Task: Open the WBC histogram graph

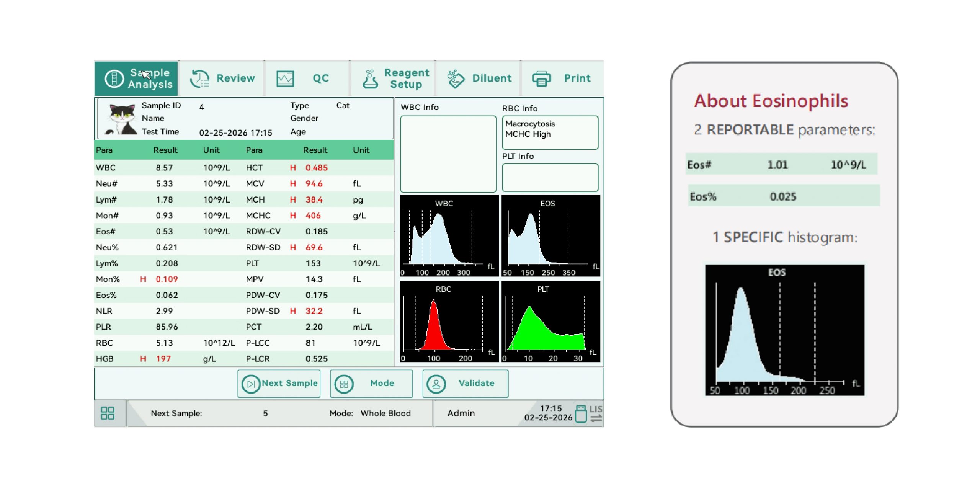Action: (449, 236)
